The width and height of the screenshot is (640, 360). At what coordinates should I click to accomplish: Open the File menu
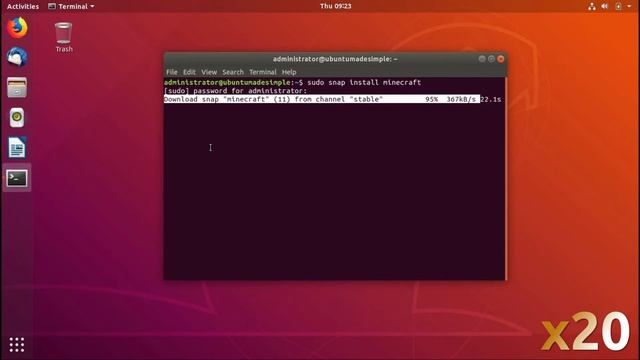point(172,72)
